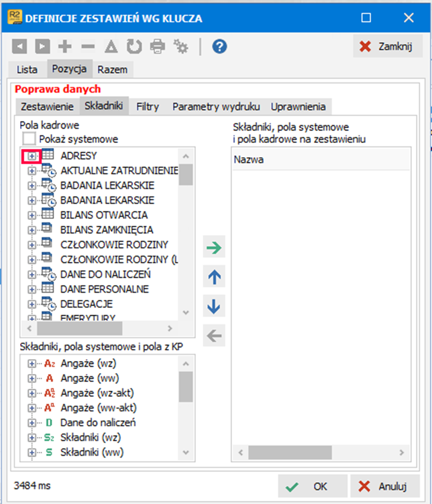Click the BILANS ZAMKNIĘCIA table icon

[x=47, y=228]
